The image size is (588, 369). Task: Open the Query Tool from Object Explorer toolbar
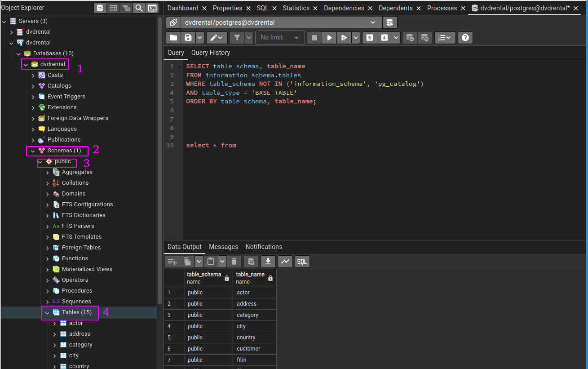click(100, 8)
